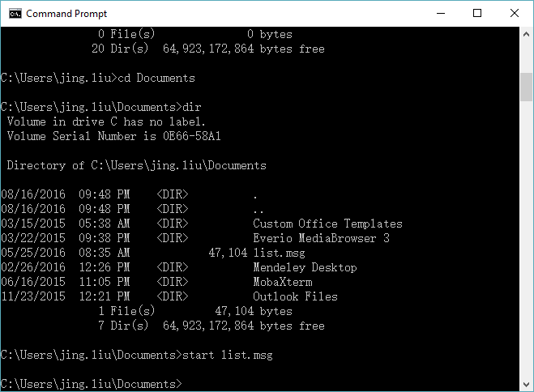This screenshot has height=392, width=534.
Task: Minimize the Command Prompt window
Action: [441, 14]
